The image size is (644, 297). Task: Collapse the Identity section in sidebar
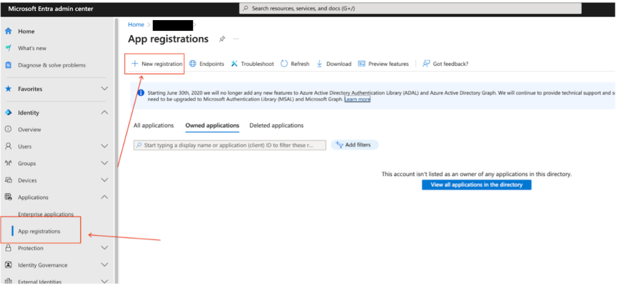click(104, 112)
